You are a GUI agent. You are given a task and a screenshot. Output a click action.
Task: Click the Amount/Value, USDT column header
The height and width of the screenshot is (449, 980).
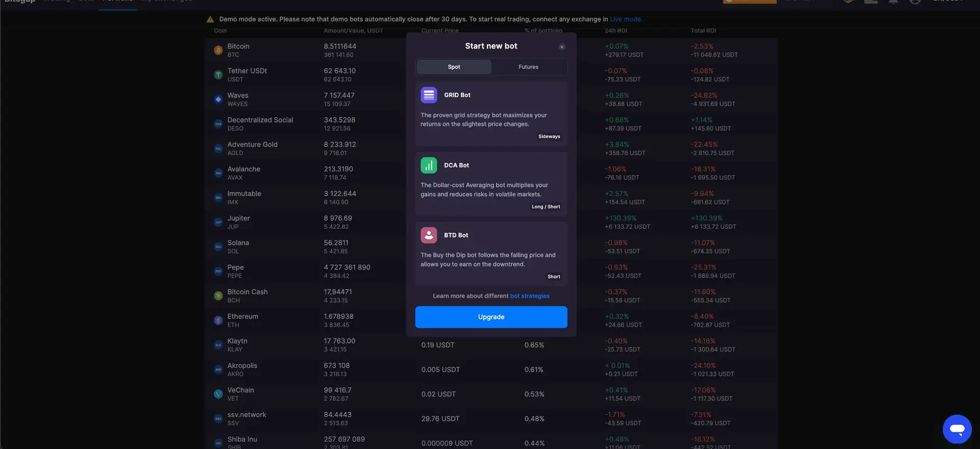coord(353,31)
